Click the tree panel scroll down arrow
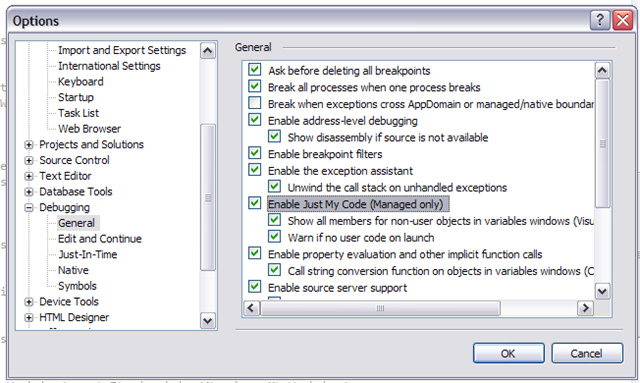The image size is (640, 383). click(x=208, y=321)
